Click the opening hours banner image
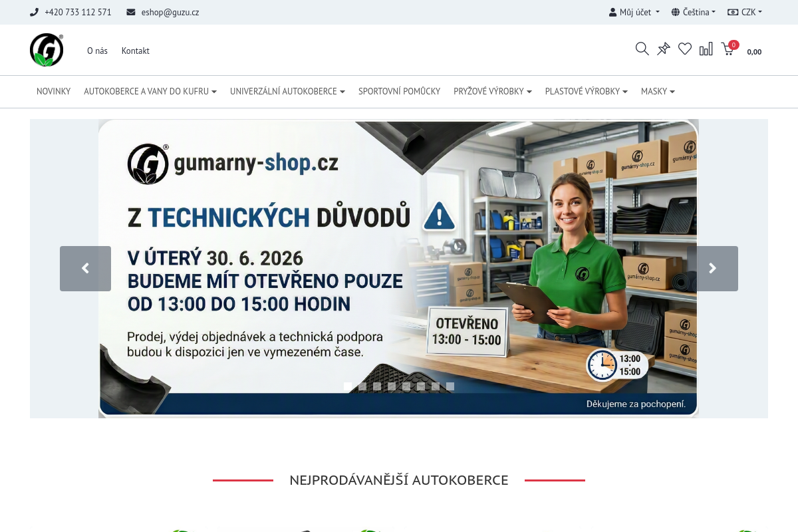The width and height of the screenshot is (798, 532). 399,269
